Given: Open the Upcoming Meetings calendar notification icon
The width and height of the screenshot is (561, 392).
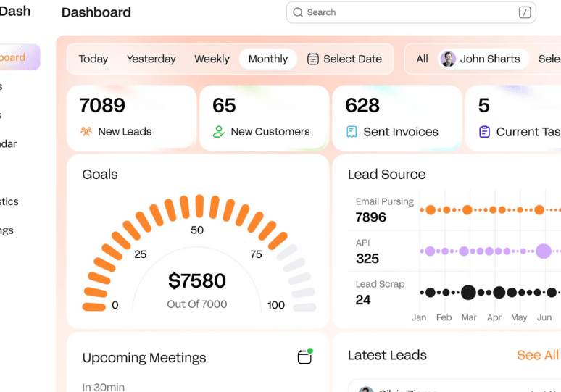Looking at the screenshot, I should pyautogui.click(x=305, y=356).
